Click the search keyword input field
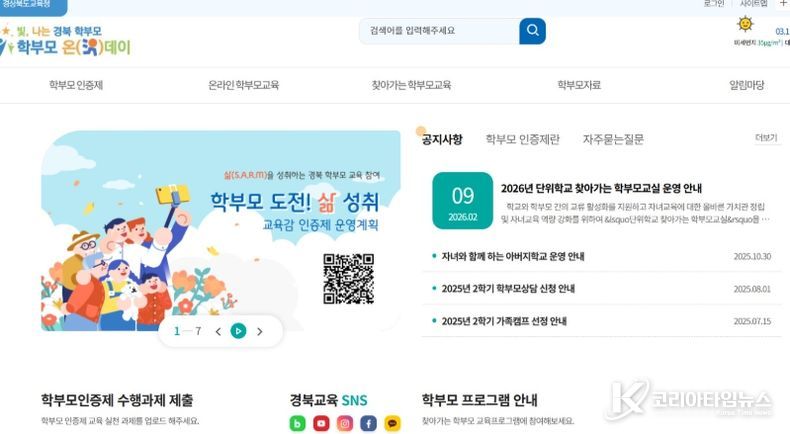 (x=439, y=31)
